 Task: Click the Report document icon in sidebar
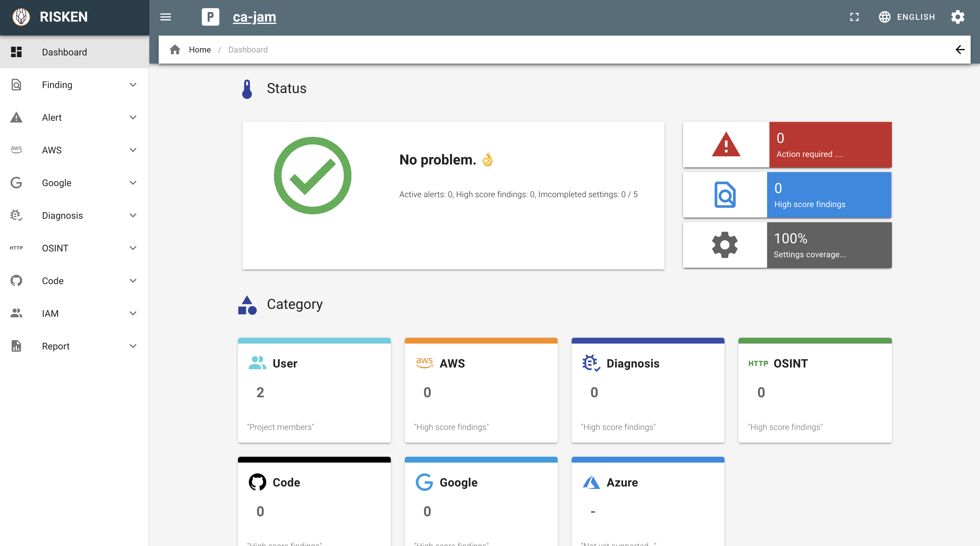[16, 346]
